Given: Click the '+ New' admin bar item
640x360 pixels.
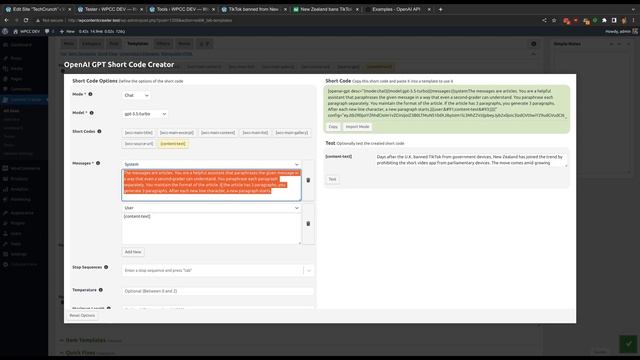Looking at the screenshot, I should pos(67,31).
